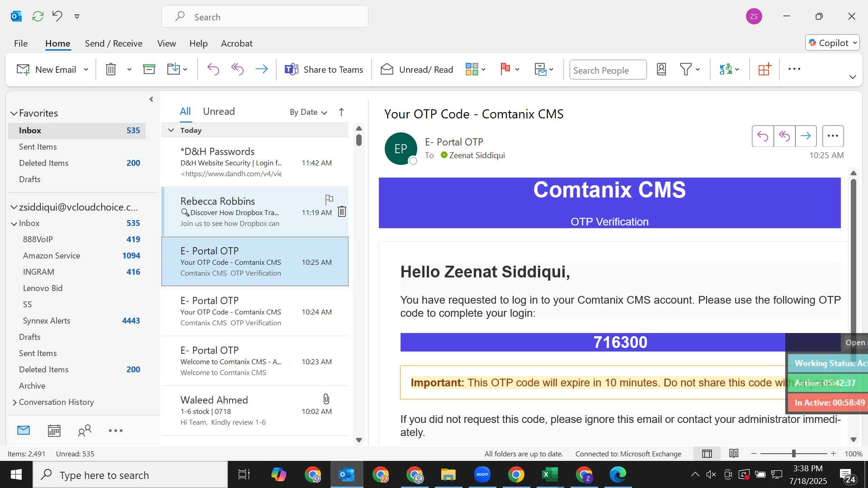Open the Help tab

[x=198, y=43]
